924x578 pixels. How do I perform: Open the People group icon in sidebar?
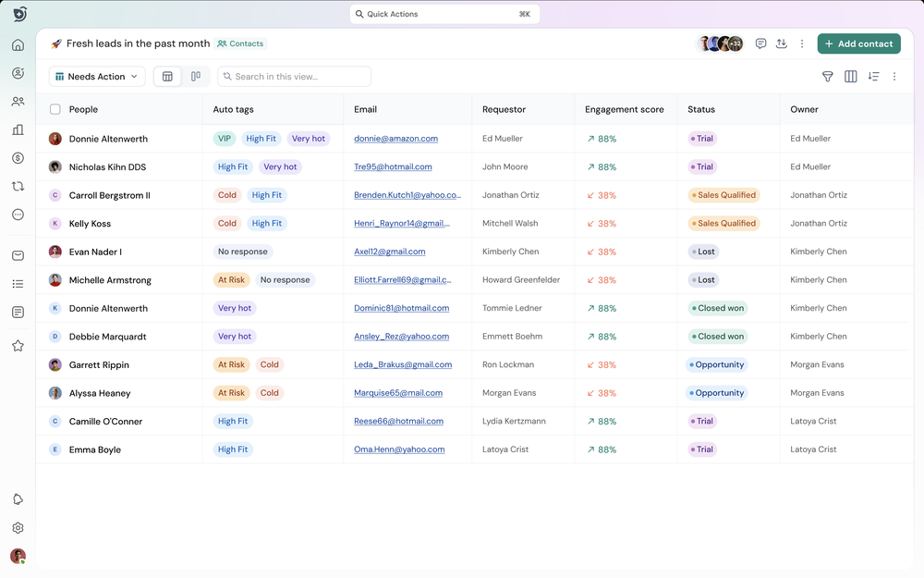[x=18, y=102]
